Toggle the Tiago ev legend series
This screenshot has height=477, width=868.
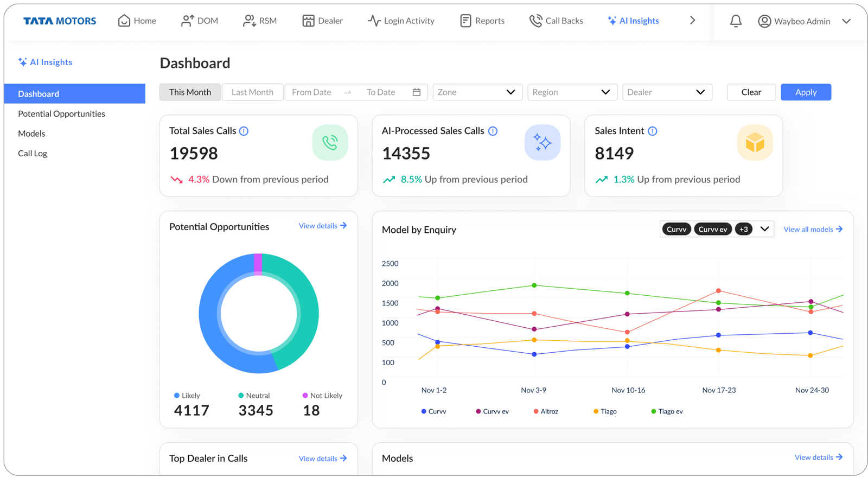(667, 411)
